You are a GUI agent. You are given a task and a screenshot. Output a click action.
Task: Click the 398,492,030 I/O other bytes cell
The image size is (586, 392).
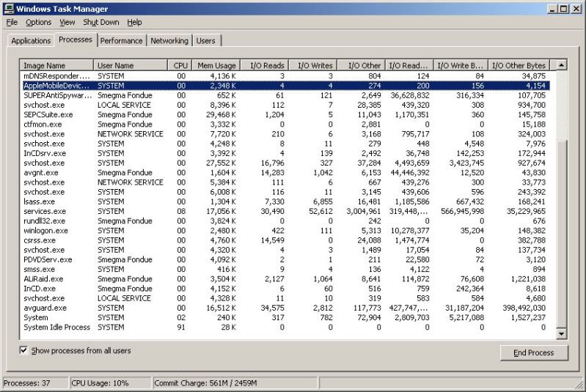(x=524, y=308)
